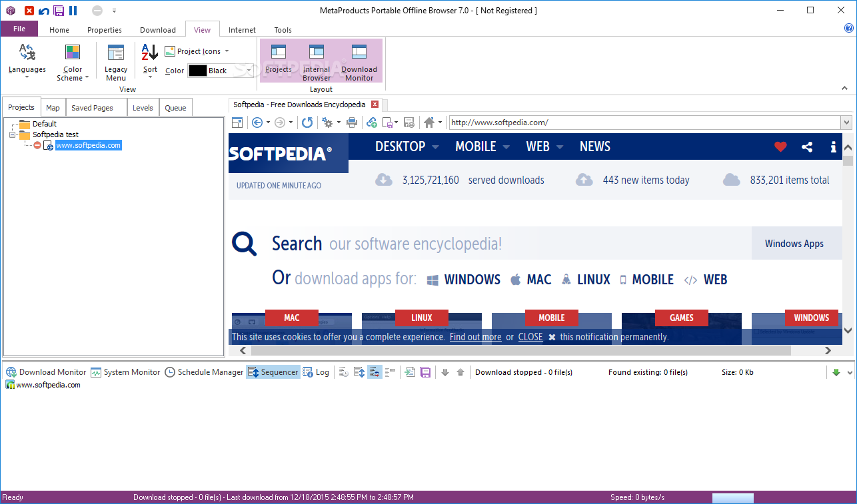Click the move up arrow in sequencer toolbar
Image resolution: width=857 pixels, height=504 pixels.
[x=460, y=372]
